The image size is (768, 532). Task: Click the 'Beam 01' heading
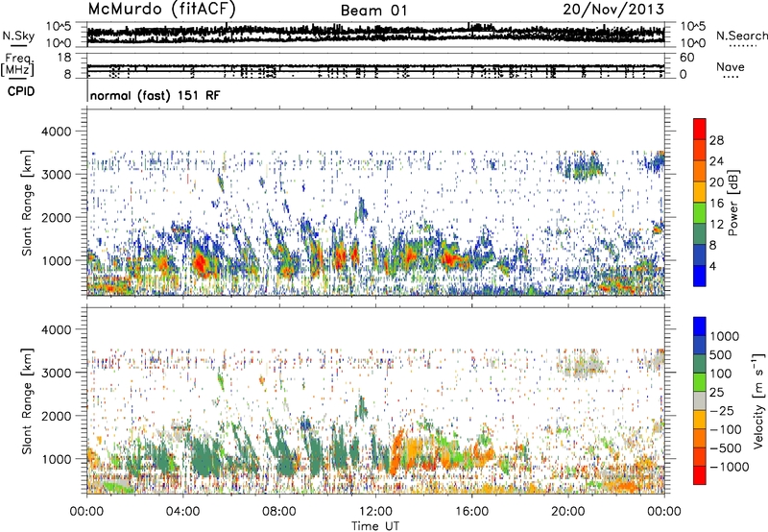pos(373,11)
